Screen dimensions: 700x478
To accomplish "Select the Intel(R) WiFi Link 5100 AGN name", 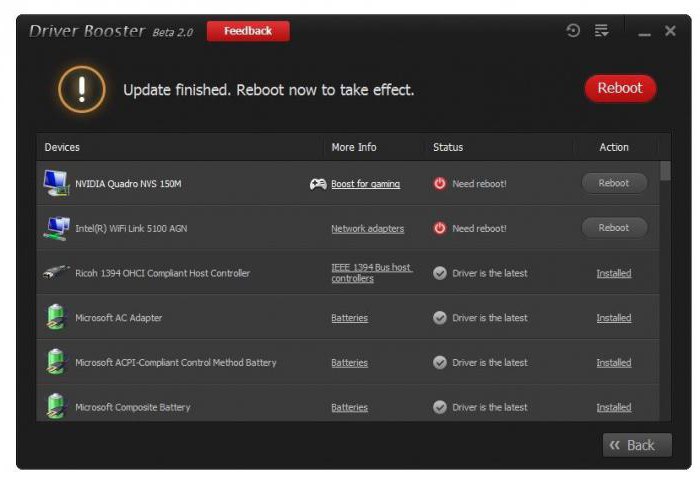I will (131, 229).
